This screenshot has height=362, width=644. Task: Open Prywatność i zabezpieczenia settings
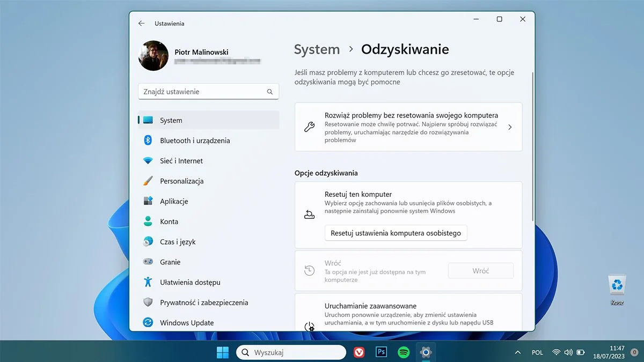click(204, 302)
